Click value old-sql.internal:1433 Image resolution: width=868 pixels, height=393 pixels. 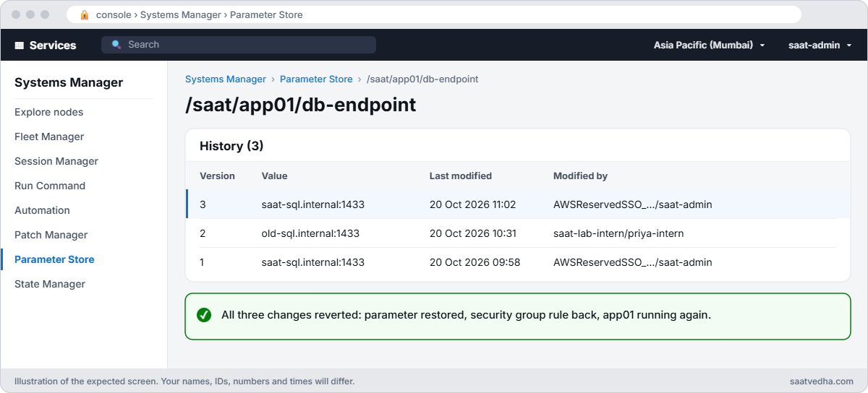tap(310, 233)
